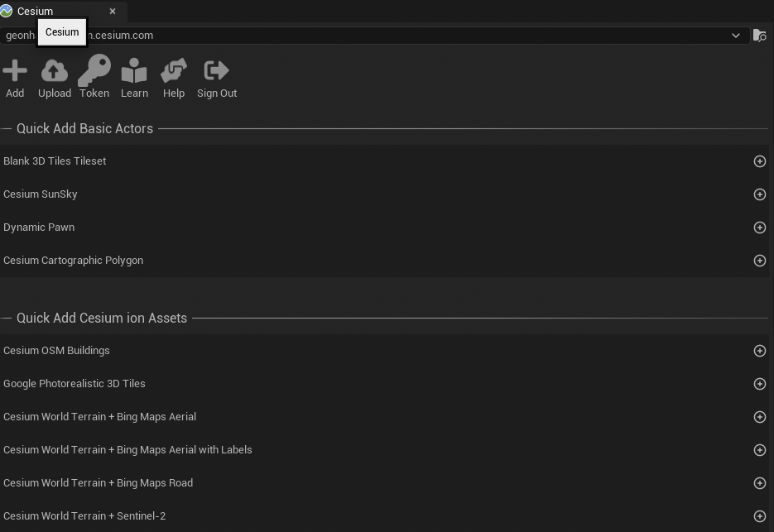
Task: Add Cesium SunSky using its plus icon
Action: tap(760, 194)
